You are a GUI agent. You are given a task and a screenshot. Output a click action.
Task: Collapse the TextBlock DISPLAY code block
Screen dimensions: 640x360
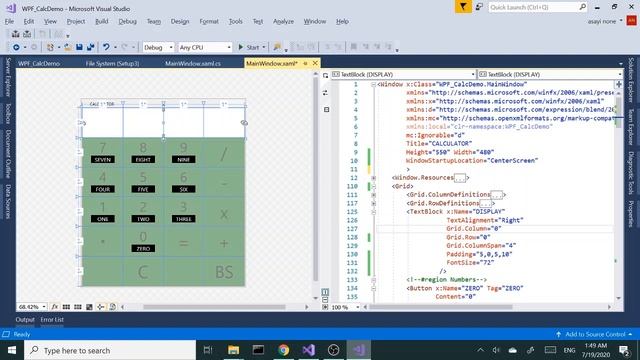[x=373, y=212]
